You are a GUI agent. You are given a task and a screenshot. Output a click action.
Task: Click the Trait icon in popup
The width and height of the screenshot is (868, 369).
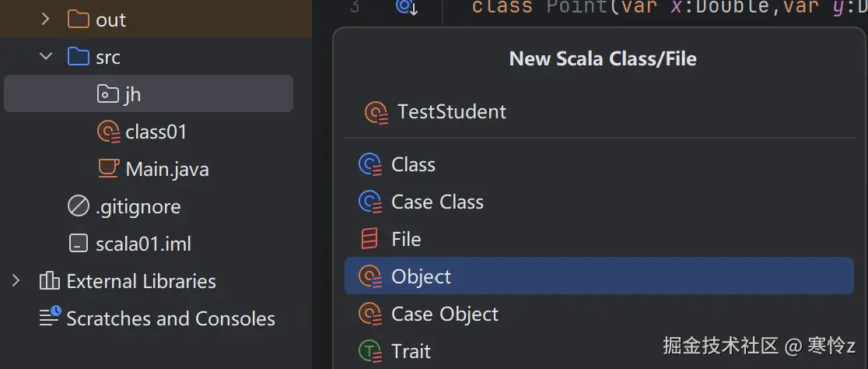(369, 352)
